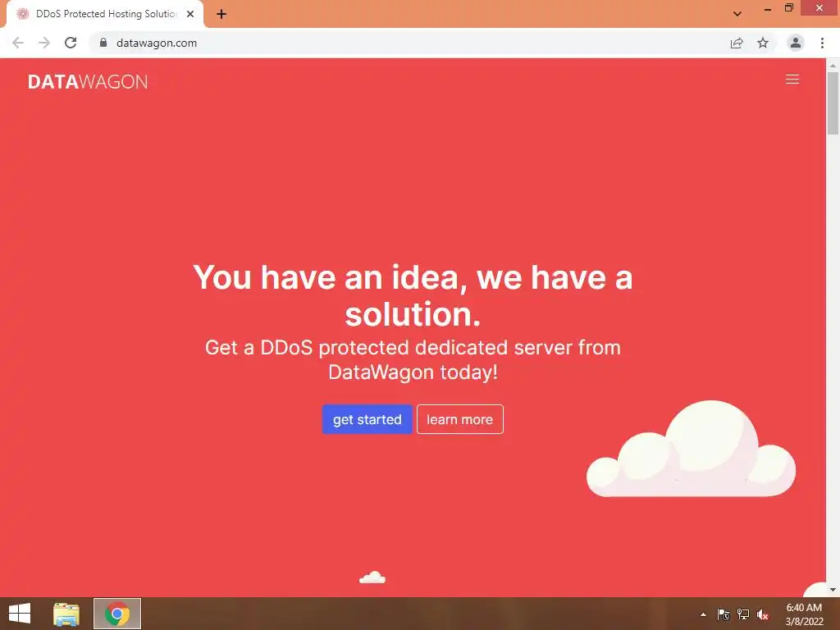Open a new tab with the plus button
The width and height of the screenshot is (840, 630).
[221, 14]
